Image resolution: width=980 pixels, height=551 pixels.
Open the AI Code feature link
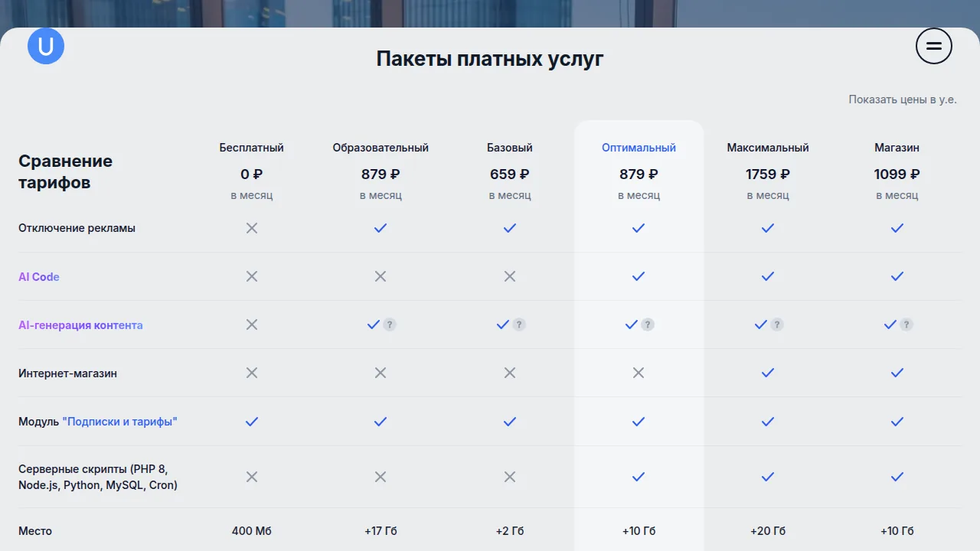[x=39, y=277]
